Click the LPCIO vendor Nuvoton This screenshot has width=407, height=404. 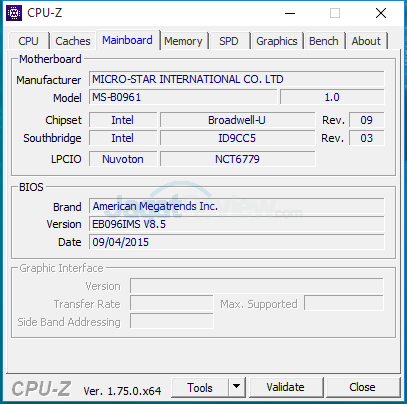pos(123,159)
